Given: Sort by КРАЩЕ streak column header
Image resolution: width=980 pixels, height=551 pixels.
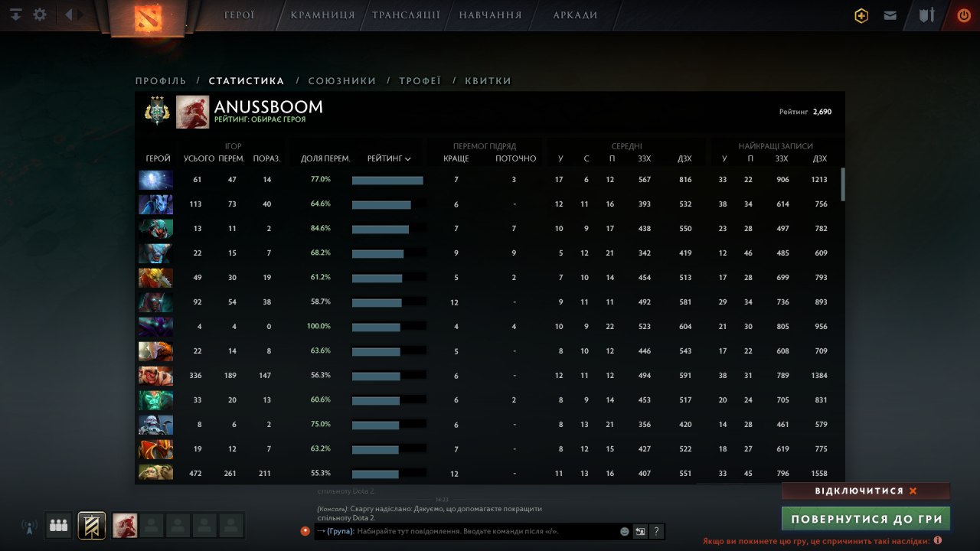Looking at the screenshot, I should click(x=456, y=158).
